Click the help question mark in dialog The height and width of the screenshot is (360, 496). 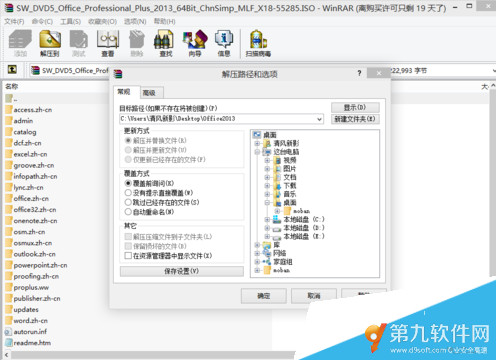click(x=359, y=73)
